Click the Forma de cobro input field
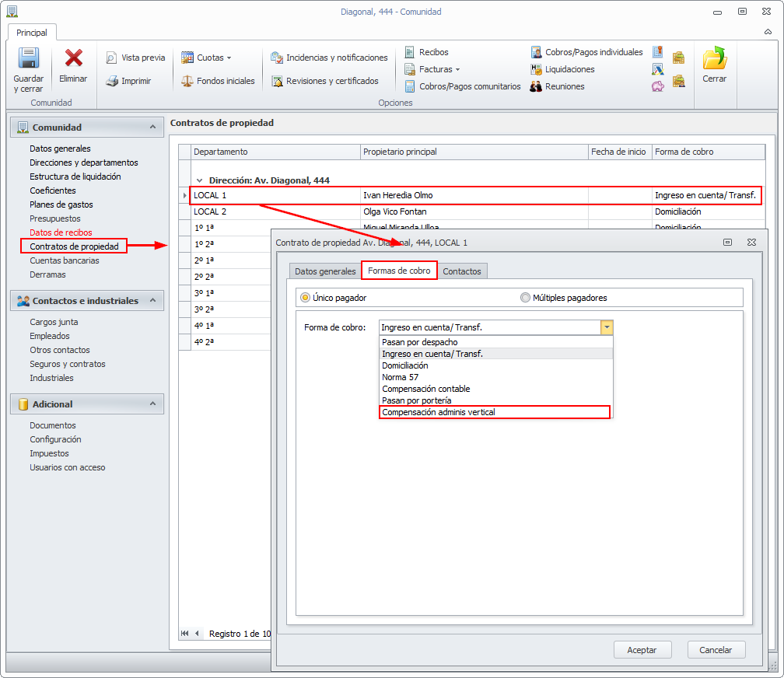Screen dimensions: 784x678 point(490,327)
